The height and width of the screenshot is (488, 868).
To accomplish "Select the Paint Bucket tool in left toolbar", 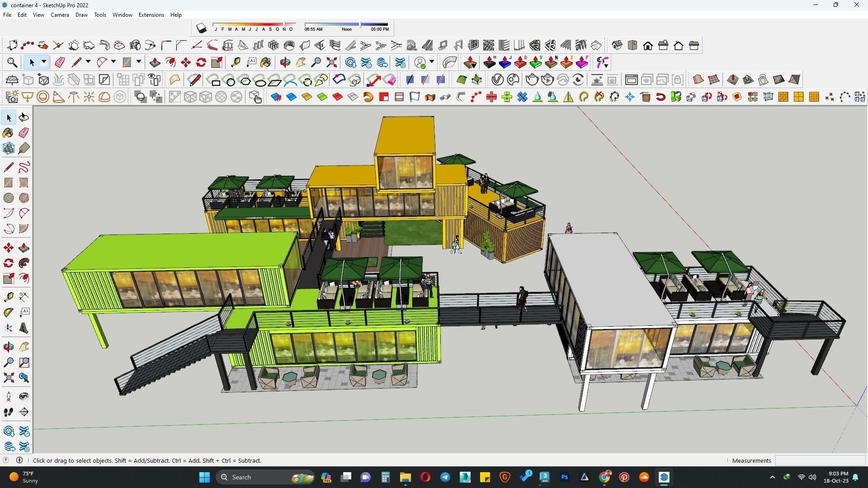I will [8, 133].
